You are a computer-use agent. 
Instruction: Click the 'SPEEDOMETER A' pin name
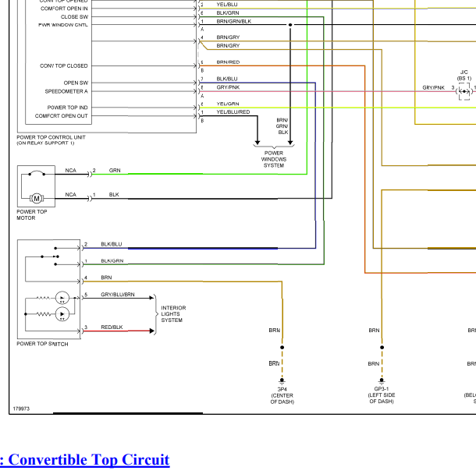click(x=66, y=91)
